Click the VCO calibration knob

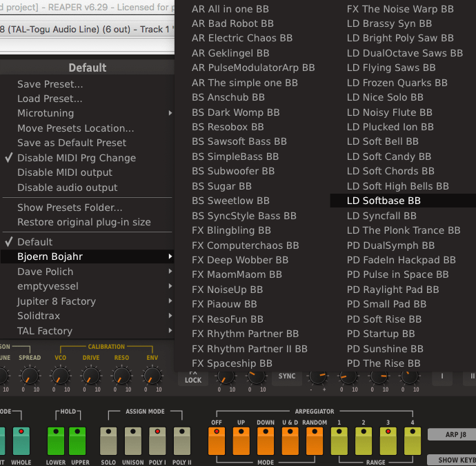(60, 376)
